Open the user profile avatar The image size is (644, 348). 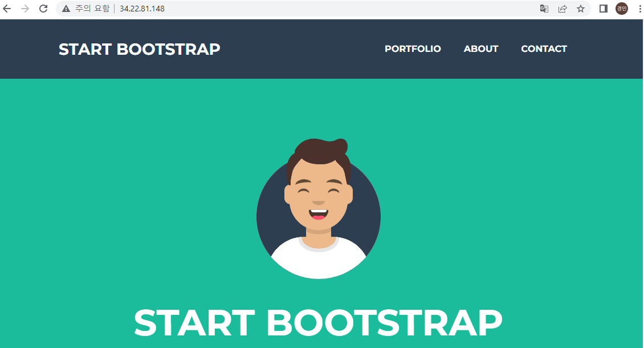tap(621, 9)
